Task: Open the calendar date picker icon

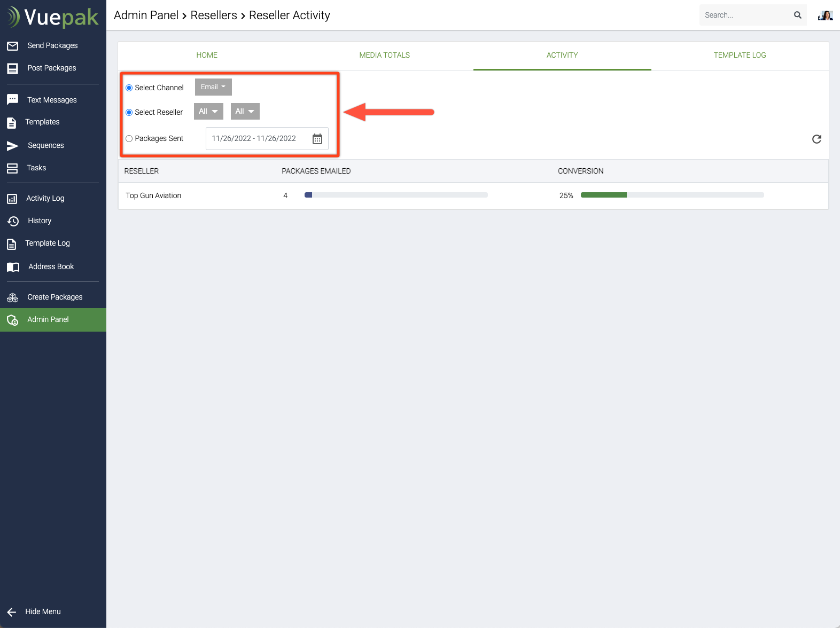Action: pyautogui.click(x=317, y=139)
